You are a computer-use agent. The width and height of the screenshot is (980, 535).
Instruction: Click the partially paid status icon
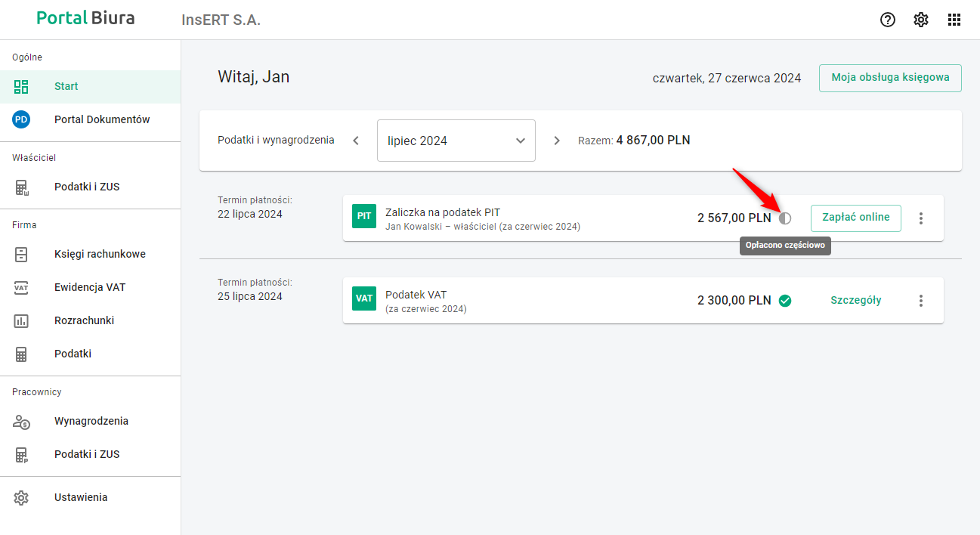tap(785, 218)
